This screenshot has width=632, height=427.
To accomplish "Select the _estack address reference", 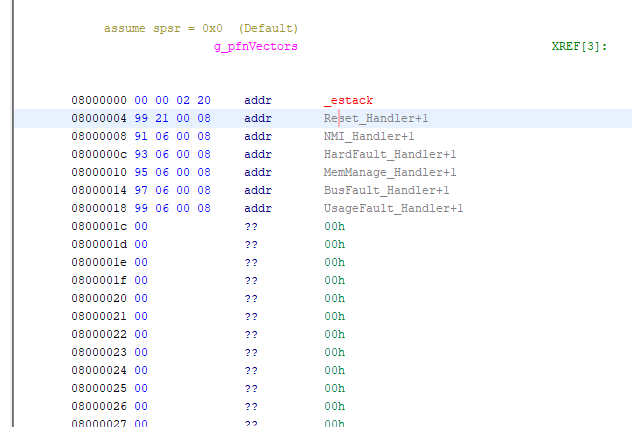I will (x=347, y=101).
